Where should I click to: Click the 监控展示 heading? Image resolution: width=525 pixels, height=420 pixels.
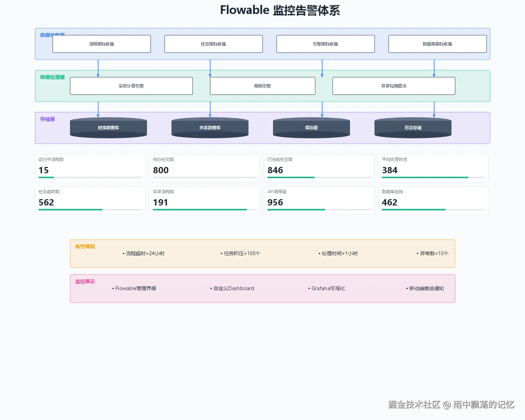point(85,281)
